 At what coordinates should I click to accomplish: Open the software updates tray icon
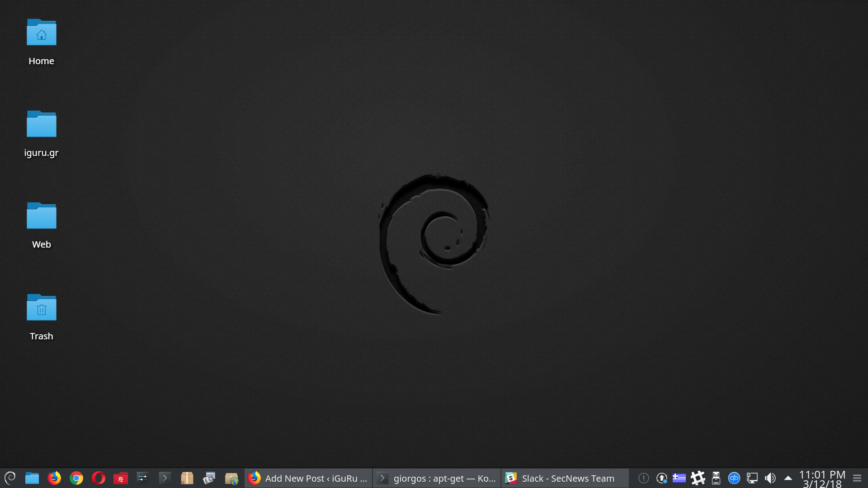coord(662,478)
